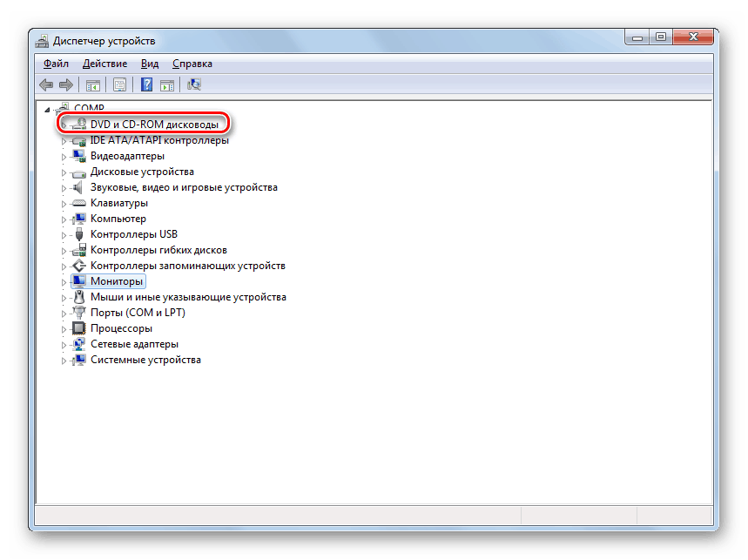
Task: Open the Действие menu
Action: point(105,64)
